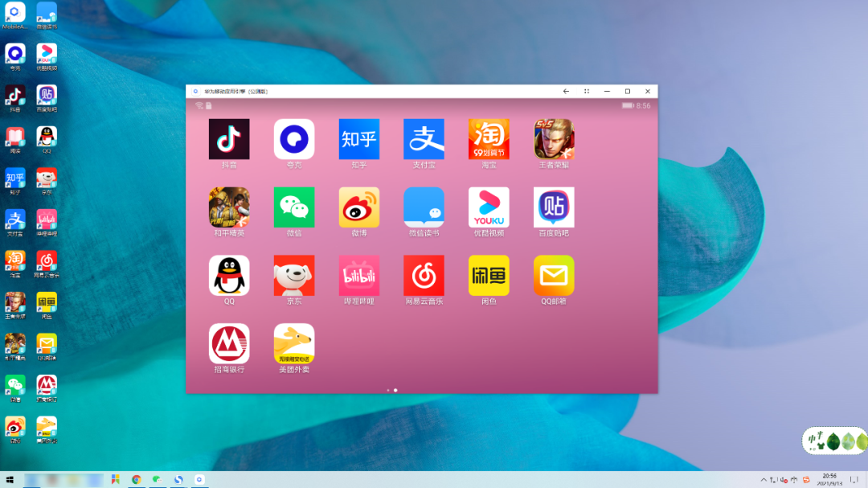The height and width of the screenshot is (488, 868).
Task: Select 哔哩哔哩 desktop shortcut
Action: 47,223
